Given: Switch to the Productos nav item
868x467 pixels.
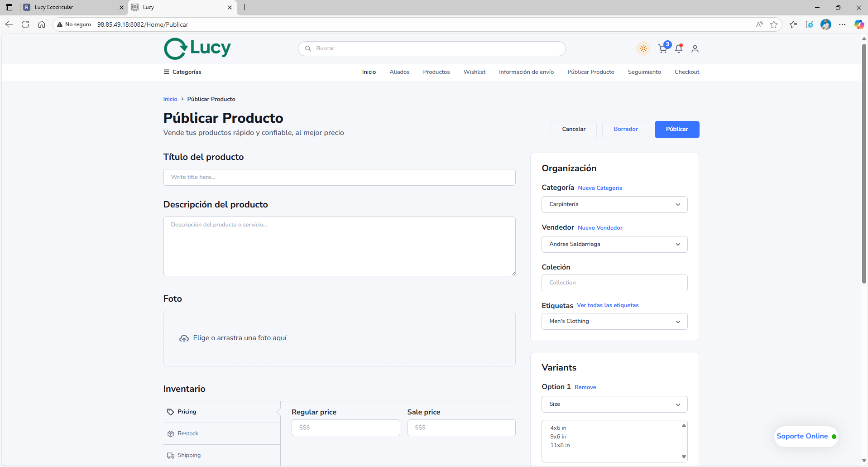Looking at the screenshot, I should pos(436,72).
